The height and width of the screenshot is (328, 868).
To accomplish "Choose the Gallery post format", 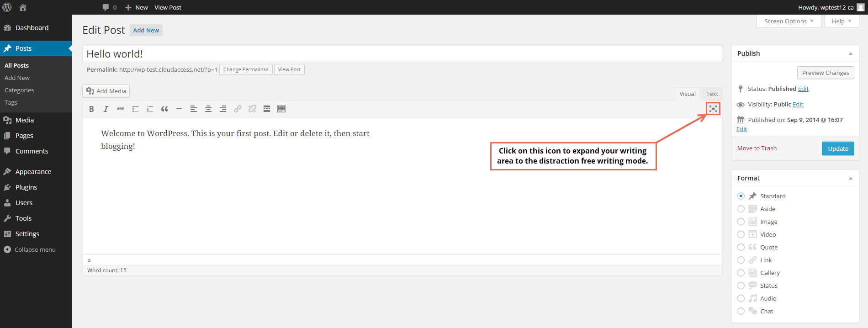I will click(741, 273).
